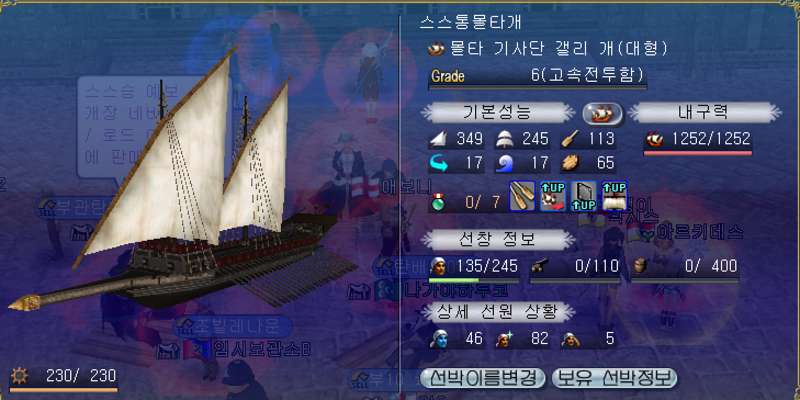Click the crew capacity green progress bar
The height and width of the screenshot is (400, 800).
(x=474, y=280)
